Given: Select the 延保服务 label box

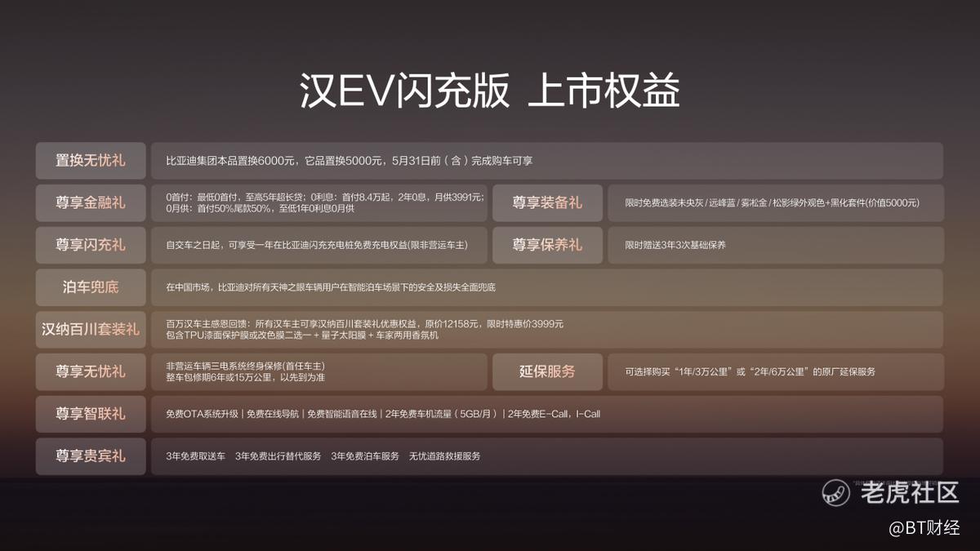Looking at the screenshot, I should [547, 371].
